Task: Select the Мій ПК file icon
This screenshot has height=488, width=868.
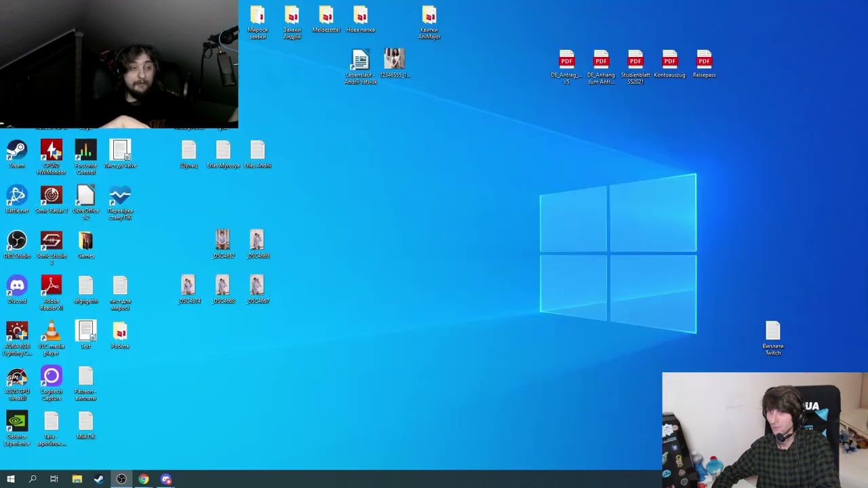Action: click(x=85, y=426)
